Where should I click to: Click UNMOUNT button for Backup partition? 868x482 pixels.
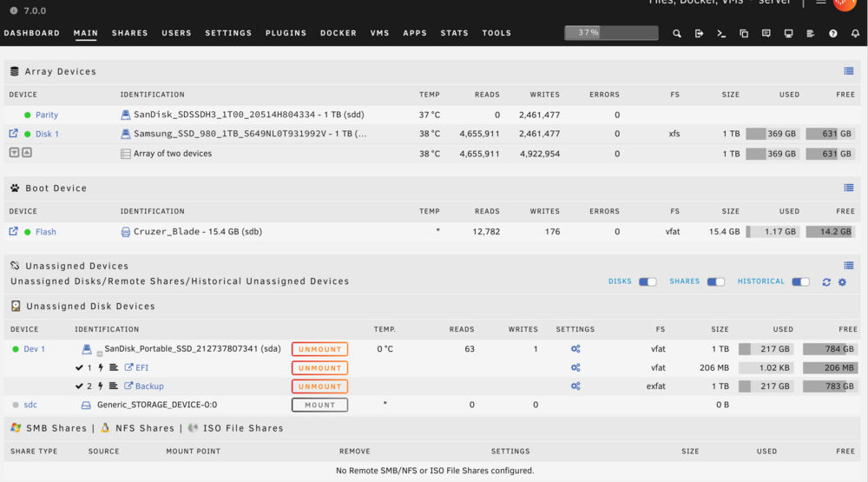(x=320, y=386)
